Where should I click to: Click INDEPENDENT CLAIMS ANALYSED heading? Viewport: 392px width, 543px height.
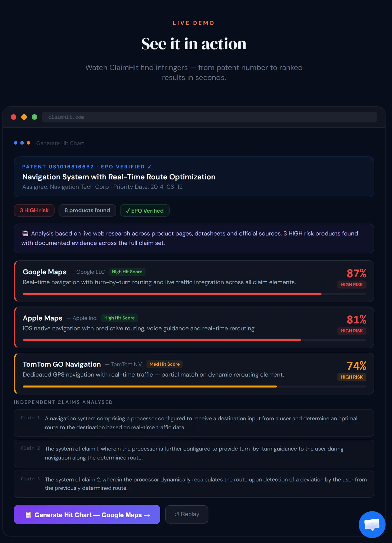[63, 402]
